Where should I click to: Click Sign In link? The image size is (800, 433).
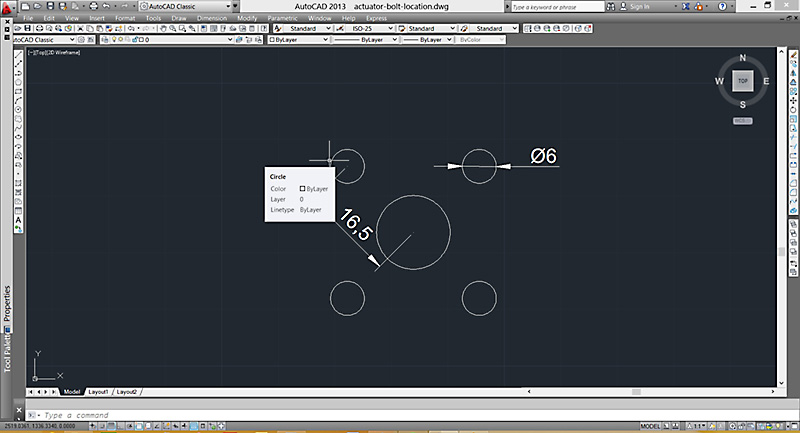click(x=639, y=7)
